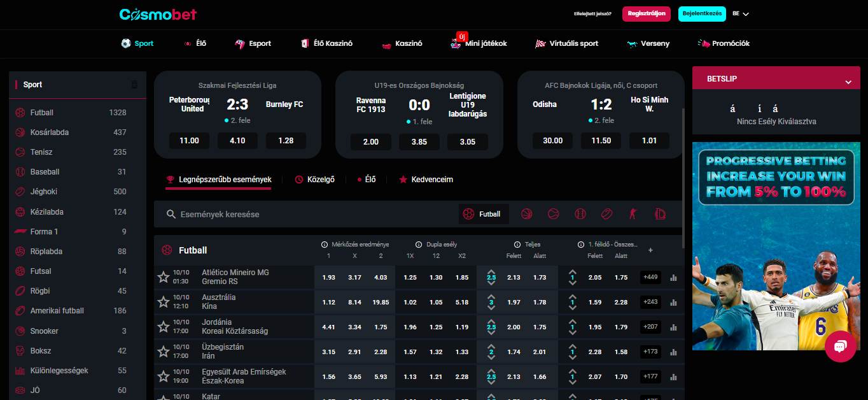
Task: Click the phone icon in Sport sidebar header
Action: point(134,85)
